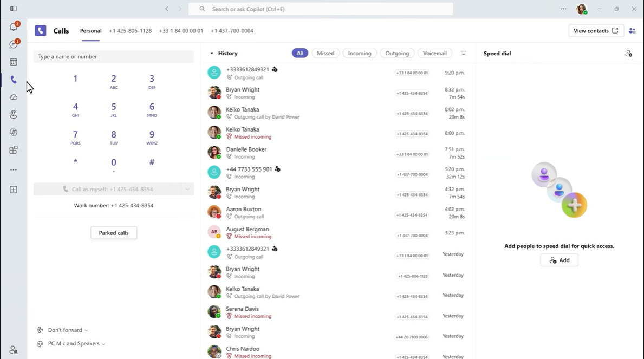The image size is (644, 359).
Task: Click the Add button under Speed dial
Action: (x=560, y=260)
